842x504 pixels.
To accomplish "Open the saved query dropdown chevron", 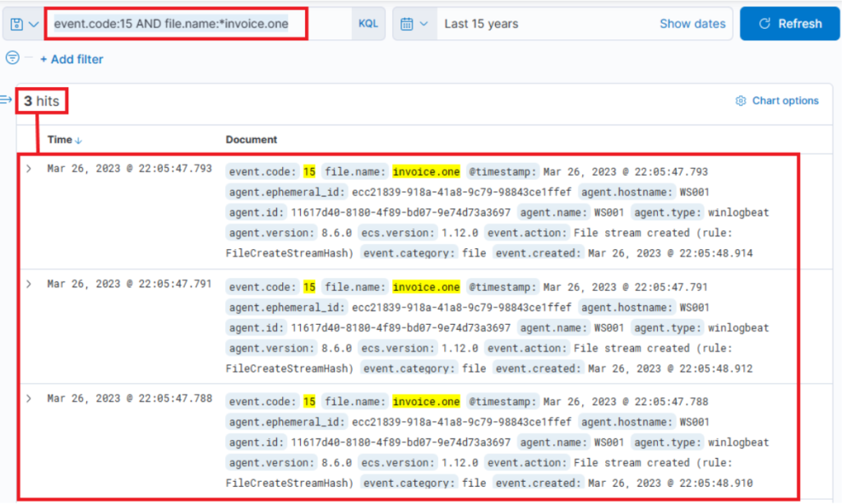I will click(x=34, y=24).
